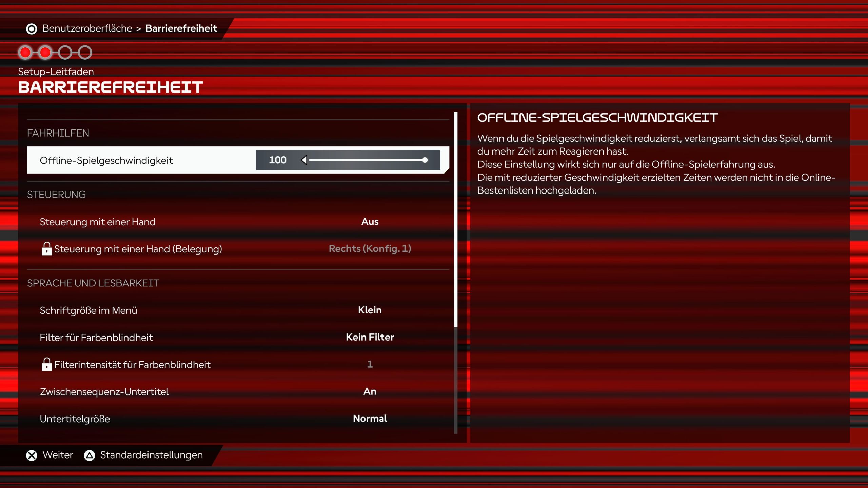Click the Standardeinstellungen button label

151,455
